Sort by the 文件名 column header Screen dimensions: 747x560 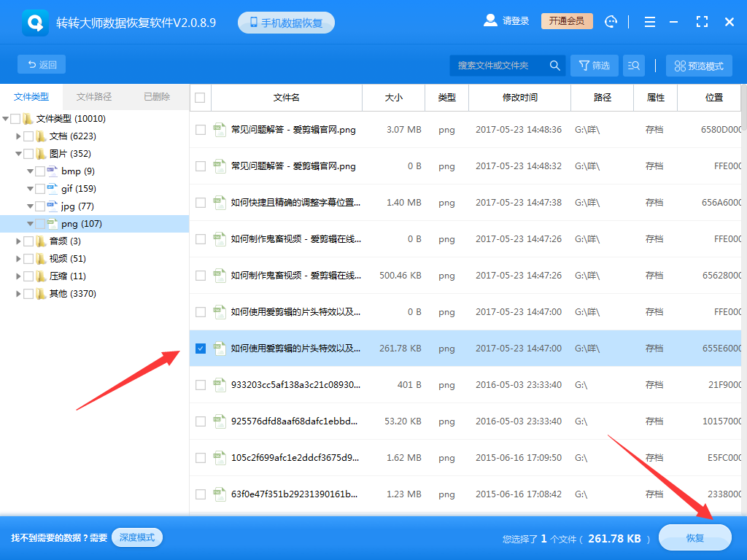286,98
